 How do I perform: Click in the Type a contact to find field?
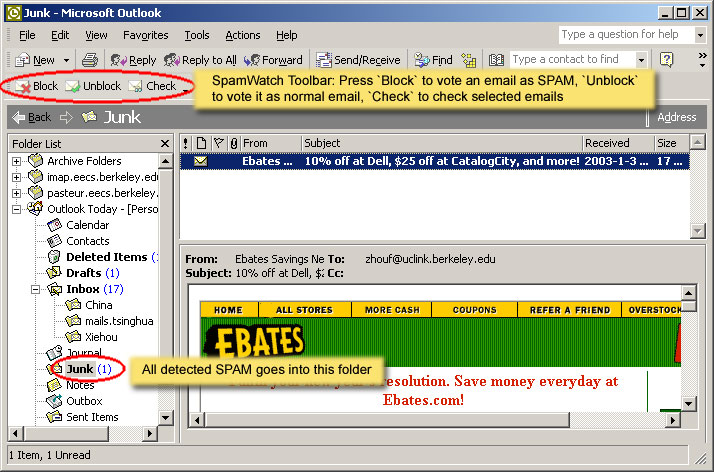572,60
